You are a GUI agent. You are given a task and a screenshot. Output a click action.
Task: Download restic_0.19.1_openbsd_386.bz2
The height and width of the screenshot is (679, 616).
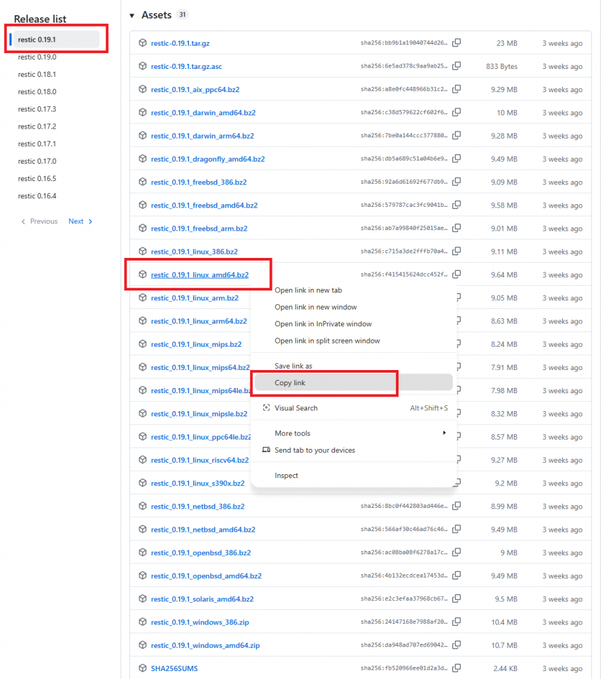point(201,552)
